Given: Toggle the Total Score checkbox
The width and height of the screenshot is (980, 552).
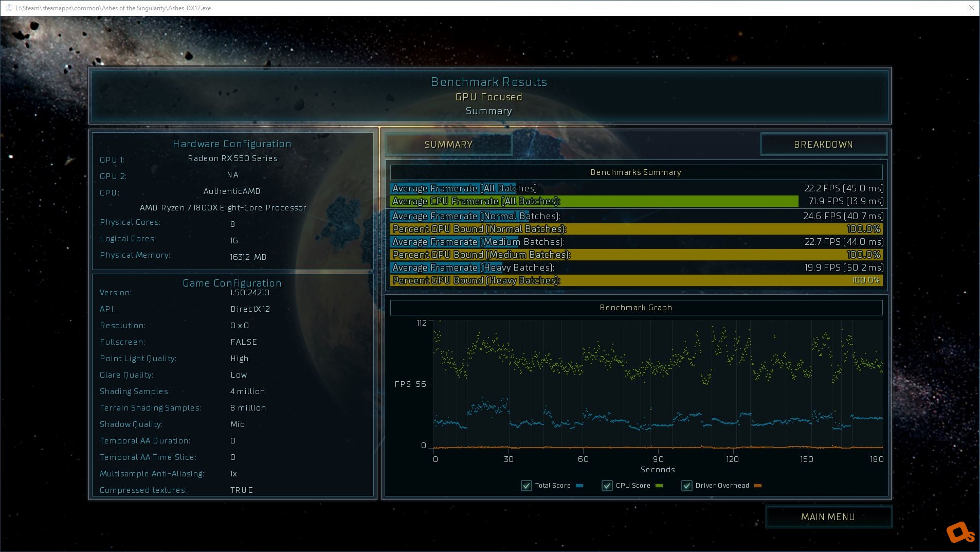Looking at the screenshot, I should [527, 486].
